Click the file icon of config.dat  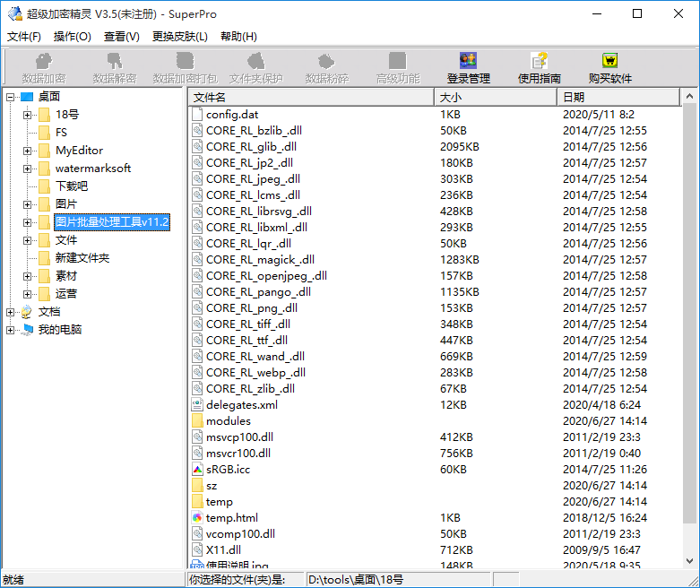197,115
